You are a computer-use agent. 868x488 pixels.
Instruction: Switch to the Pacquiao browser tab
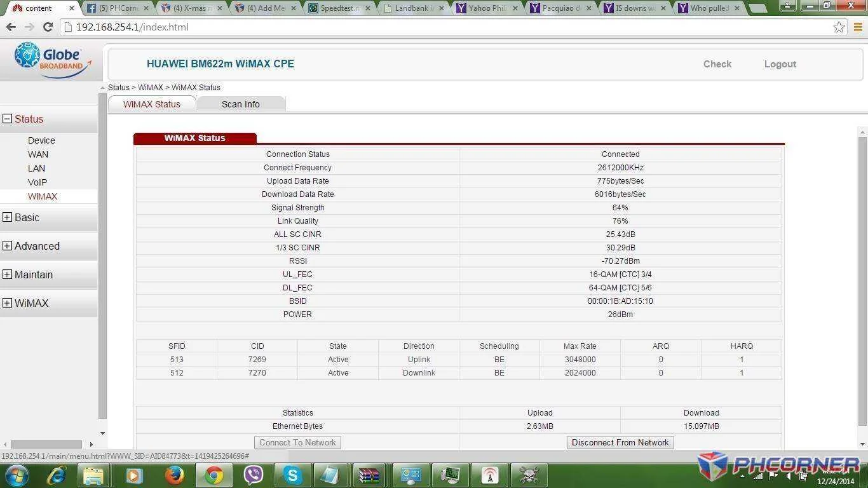point(562,8)
